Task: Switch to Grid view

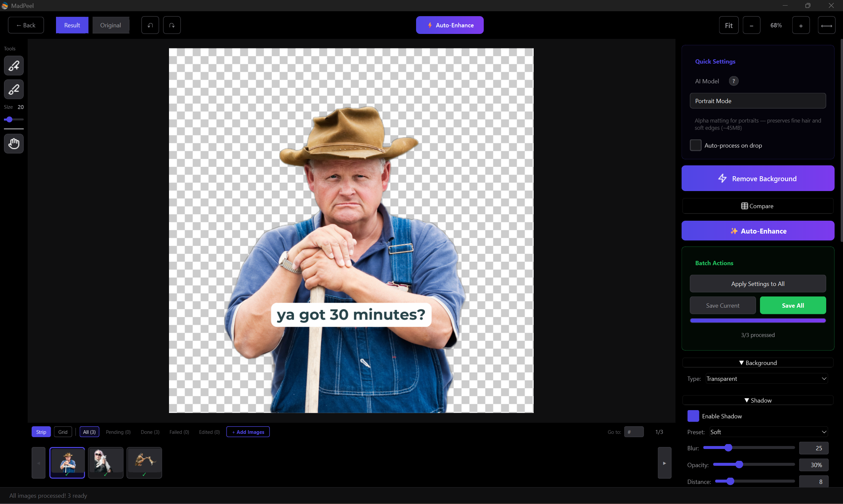Action: (63, 432)
